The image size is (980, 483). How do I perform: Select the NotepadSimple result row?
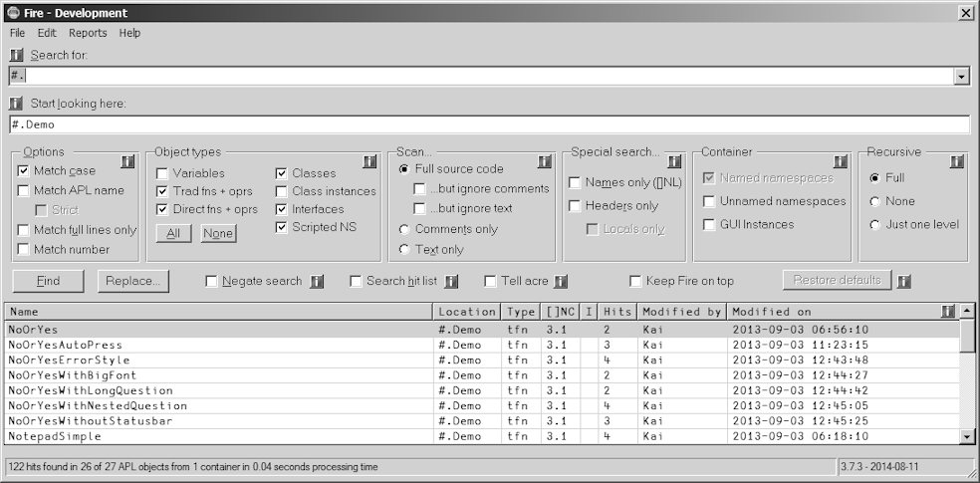pos(482,436)
